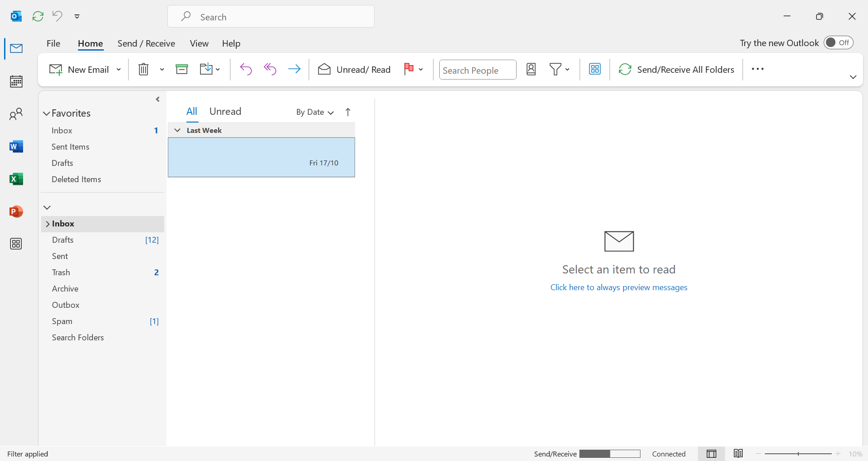The height and width of the screenshot is (461, 868).
Task: Open the Archive folder
Action: 103,289
